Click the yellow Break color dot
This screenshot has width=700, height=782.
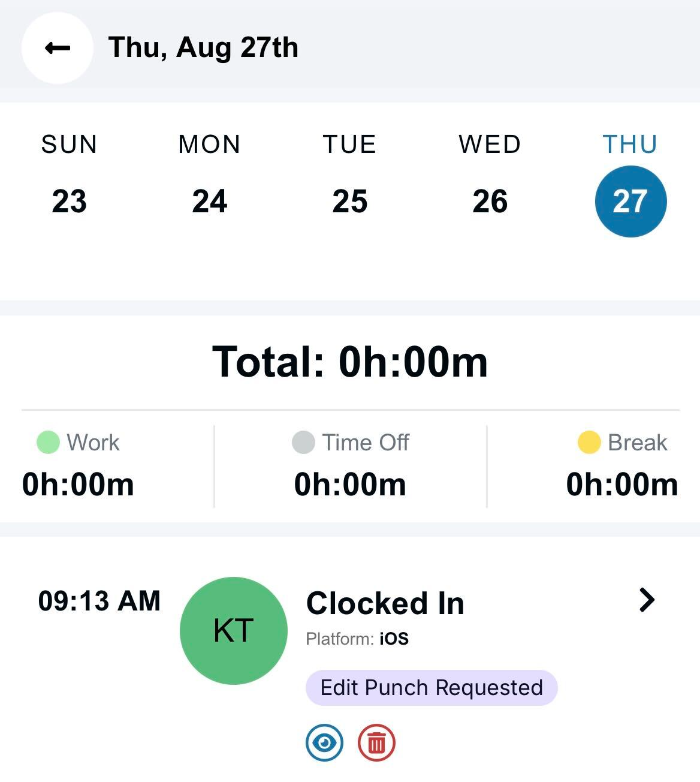pos(589,443)
